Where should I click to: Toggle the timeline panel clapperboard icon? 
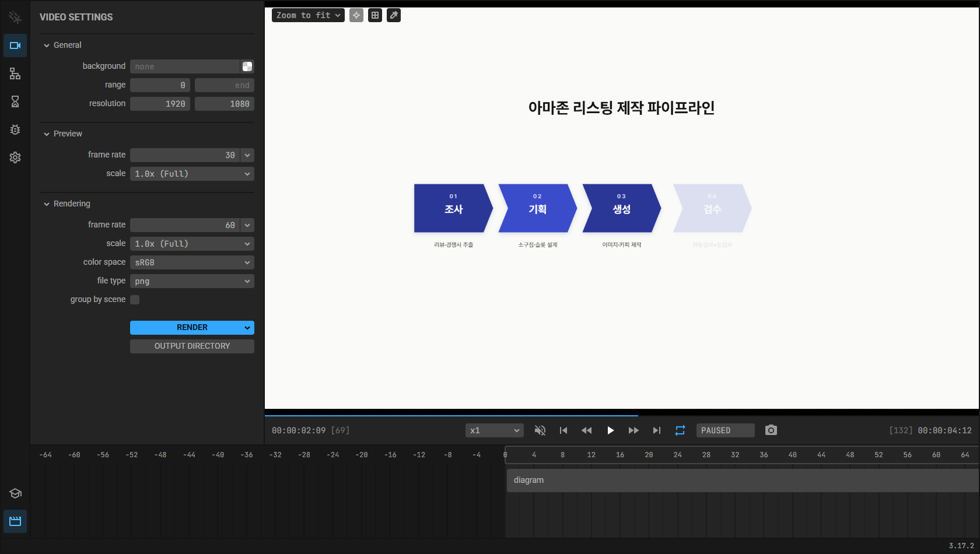[x=15, y=521]
